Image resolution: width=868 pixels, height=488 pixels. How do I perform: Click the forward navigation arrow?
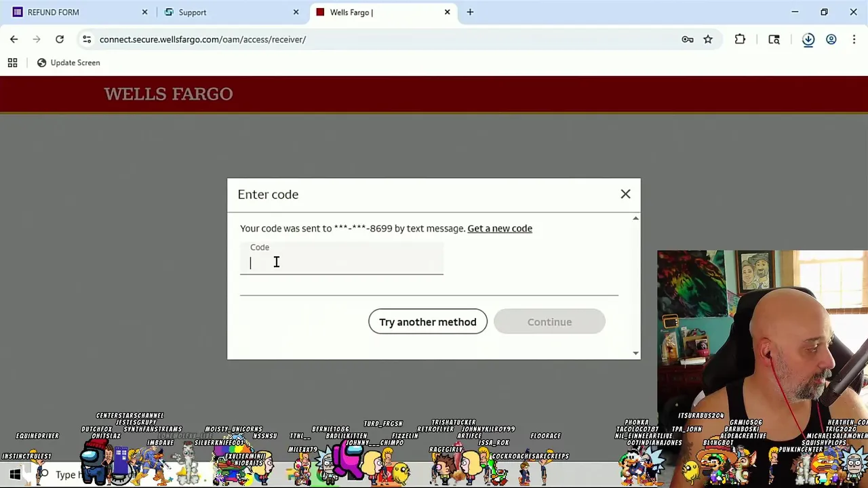coord(37,39)
